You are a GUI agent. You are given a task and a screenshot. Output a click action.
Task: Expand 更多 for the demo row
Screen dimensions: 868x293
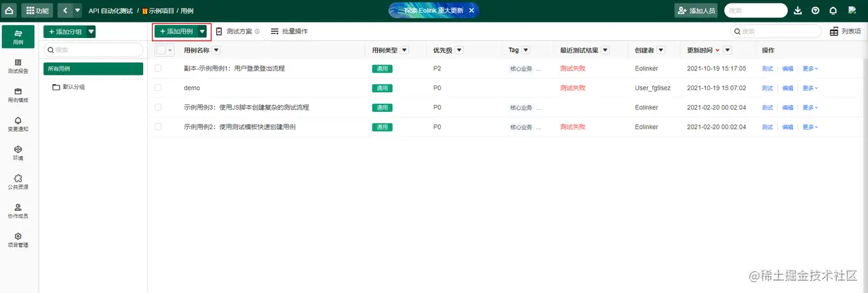pos(810,88)
